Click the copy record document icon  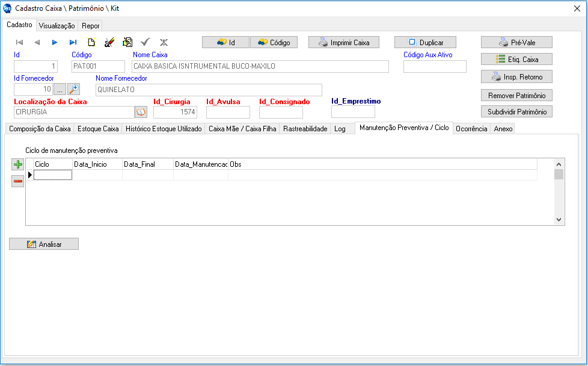[x=127, y=42]
